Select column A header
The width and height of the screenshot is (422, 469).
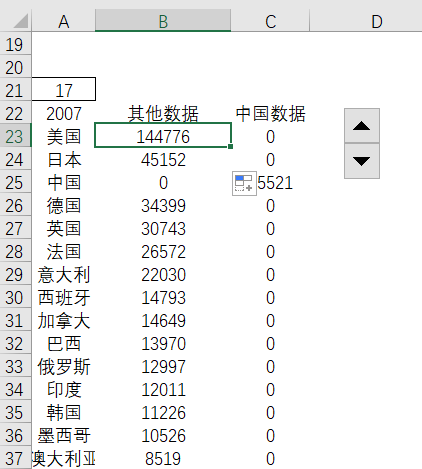(63, 21)
